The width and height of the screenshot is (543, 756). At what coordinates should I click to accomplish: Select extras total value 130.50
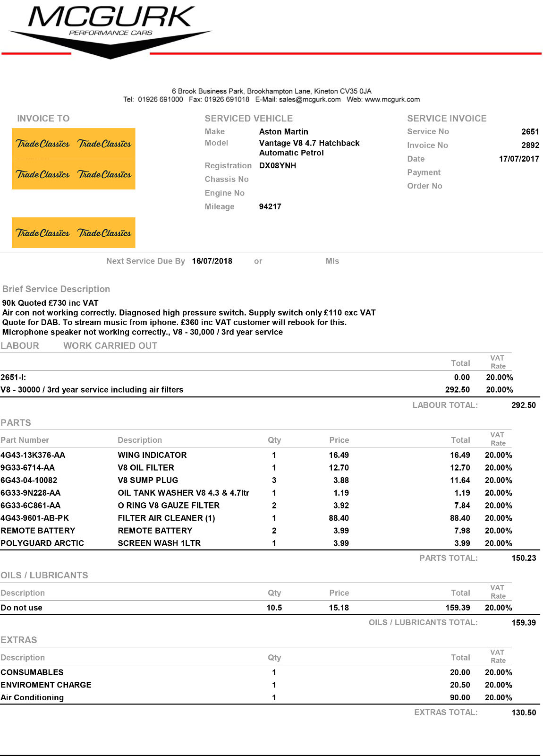click(524, 713)
